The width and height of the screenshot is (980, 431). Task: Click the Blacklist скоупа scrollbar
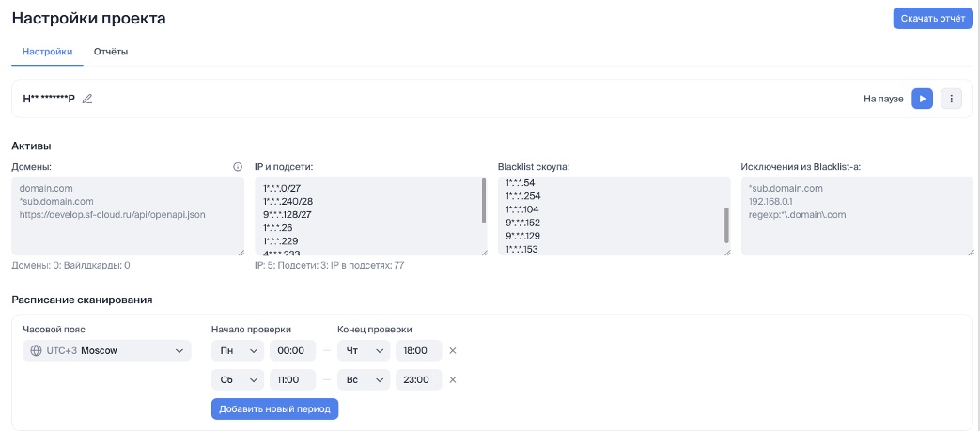726,224
